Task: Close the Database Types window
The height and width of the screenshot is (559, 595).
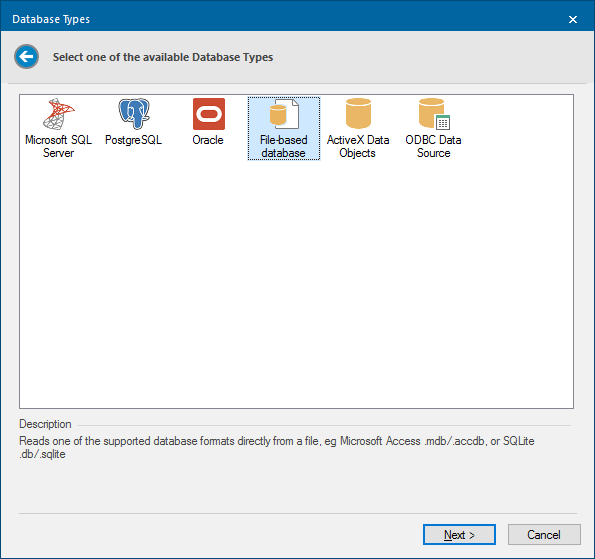Action: point(573,19)
